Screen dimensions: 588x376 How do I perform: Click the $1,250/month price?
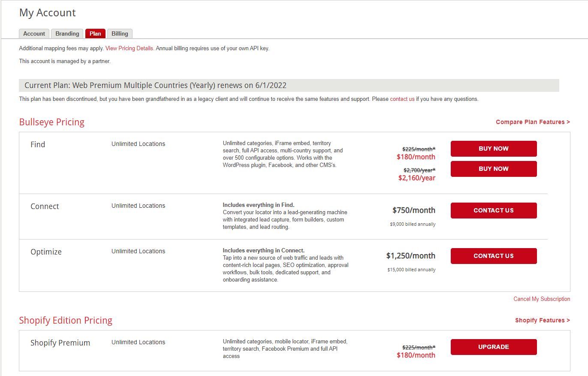click(411, 256)
